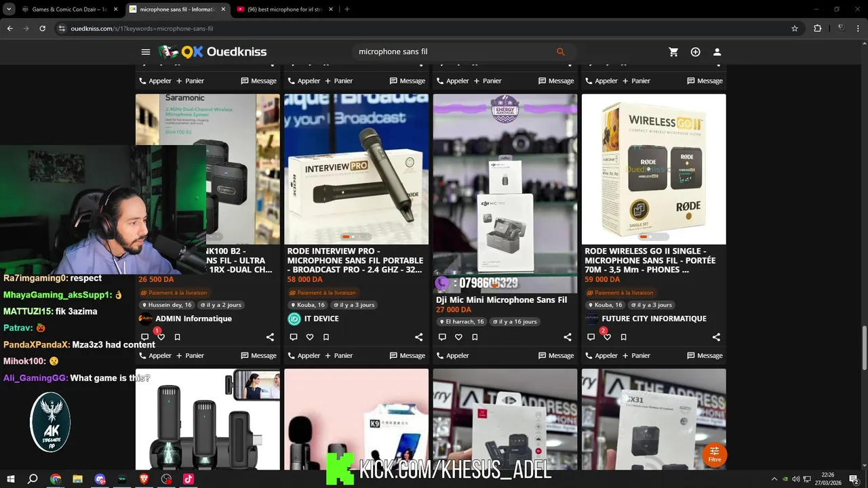Open the Dji Mic Mini product image
868x488 pixels.
pyautogui.click(x=505, y=193)
